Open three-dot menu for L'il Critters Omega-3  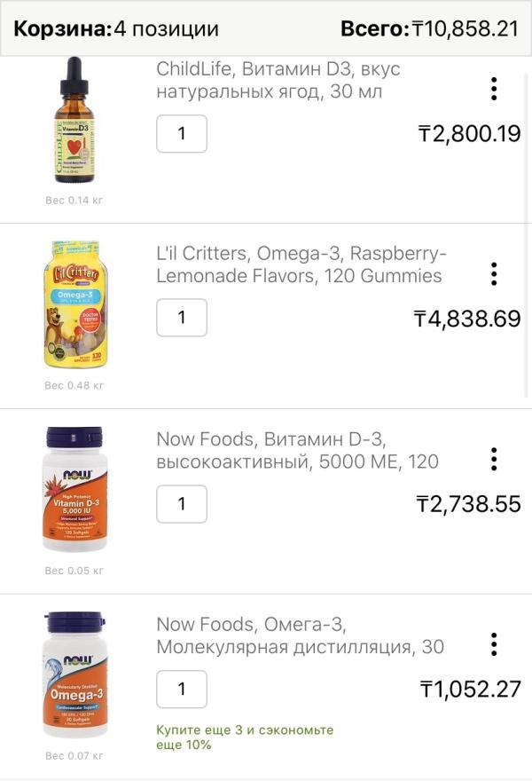tap(494, 273)
